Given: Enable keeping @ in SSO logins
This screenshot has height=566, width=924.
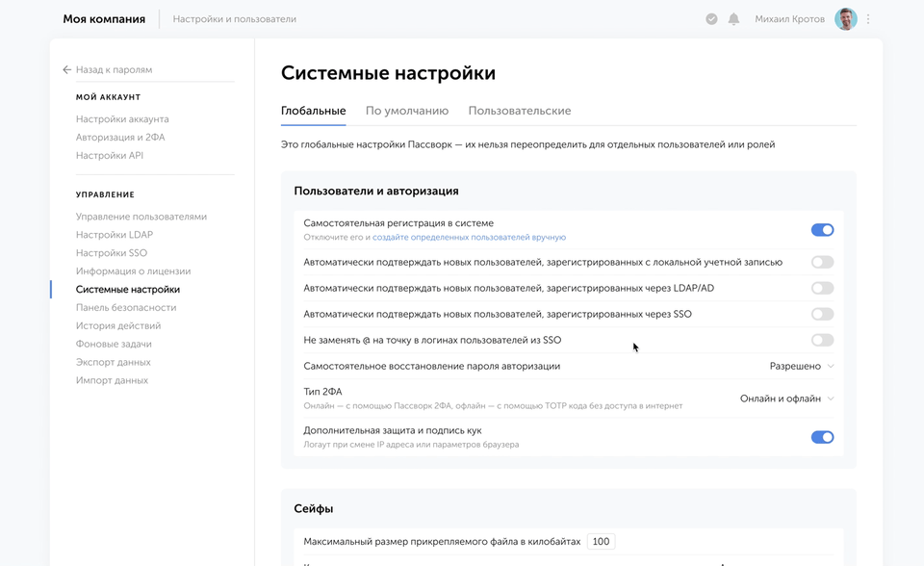Looking at the screenshot, I should (822, 340).
